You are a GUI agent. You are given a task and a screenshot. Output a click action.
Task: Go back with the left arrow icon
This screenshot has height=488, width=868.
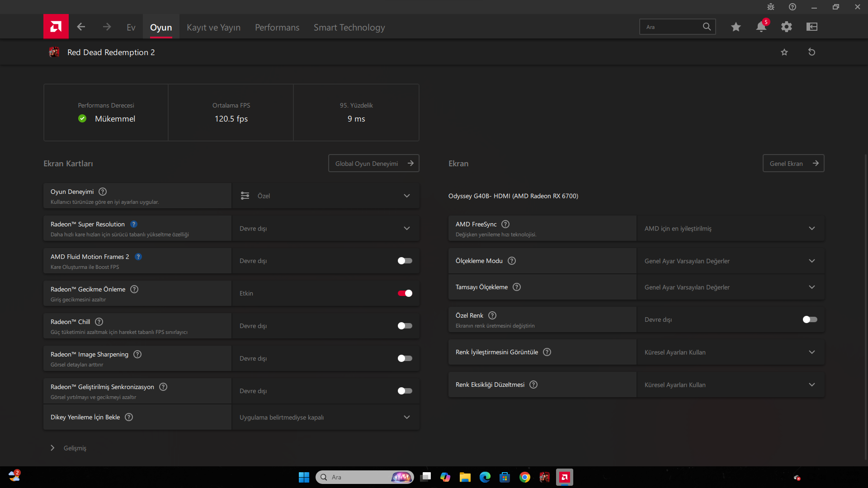tap(81, 27)
